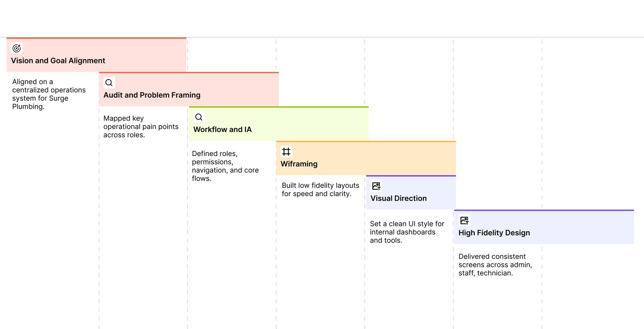The width and height of the screenshot is (644, 329).
Task: Click the 'Set a clean UI style' description
Action: 407,232
